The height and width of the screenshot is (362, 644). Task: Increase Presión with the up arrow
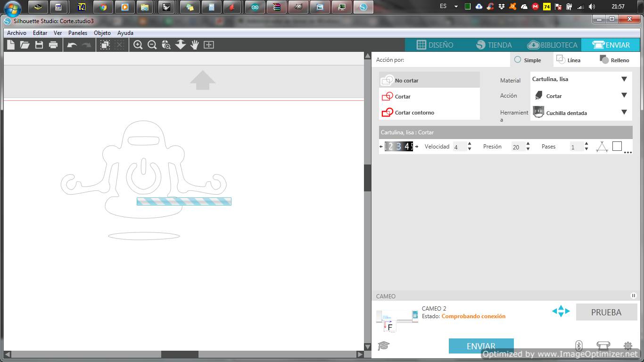[528, 144]
